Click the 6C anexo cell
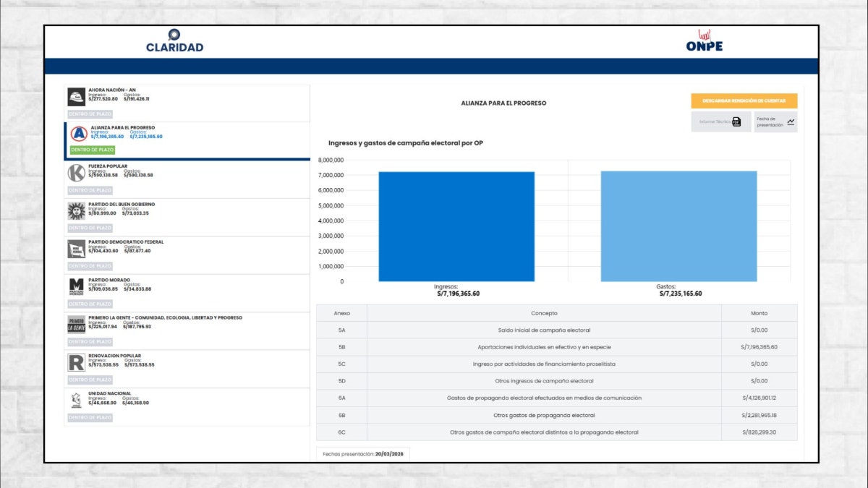Viewport: 868px width, 488px height. click(x=341, y=432)
